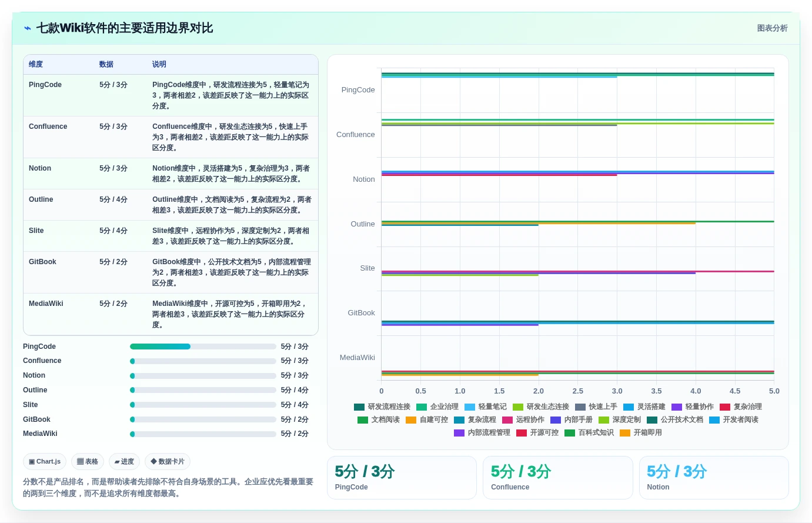This screenshot has width=812, height=523.
Task: Open the PingCode 5分 / 3分 summary card
Action: click(x=402, y=478)
